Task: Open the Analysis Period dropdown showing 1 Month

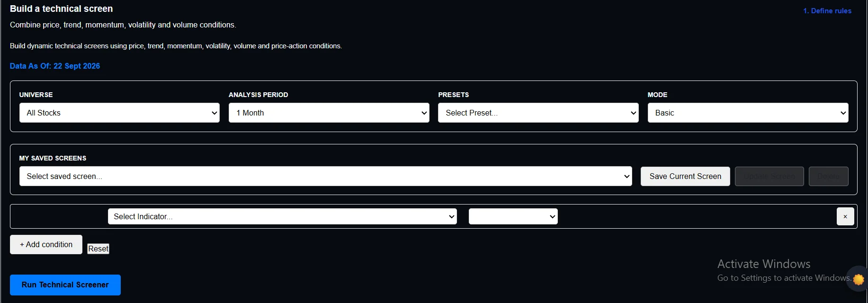Action: [x=329, y=113]
